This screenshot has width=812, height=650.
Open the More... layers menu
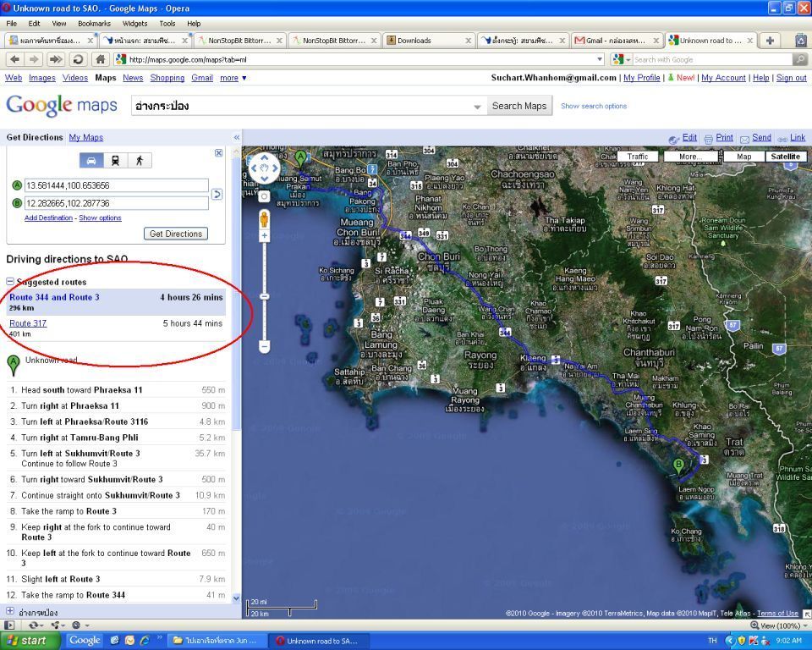pyautogui.click(x=691, y=157)
